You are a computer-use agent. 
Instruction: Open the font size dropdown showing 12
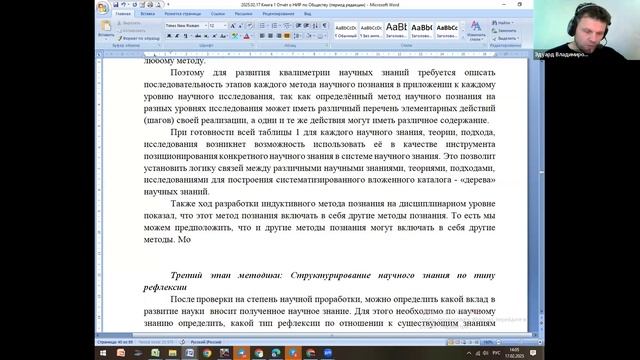(x=225, y=26)
